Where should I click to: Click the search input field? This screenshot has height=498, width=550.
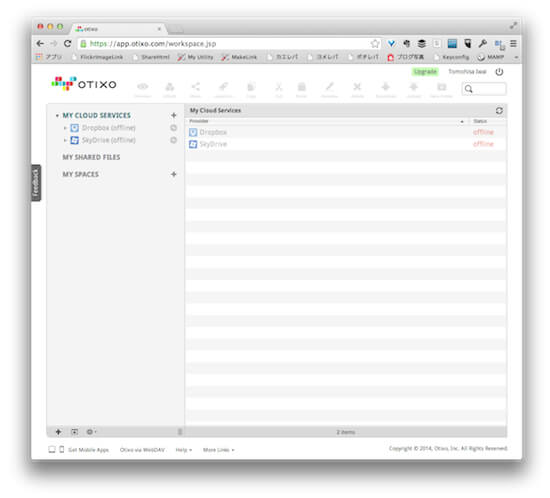(484, 89)
